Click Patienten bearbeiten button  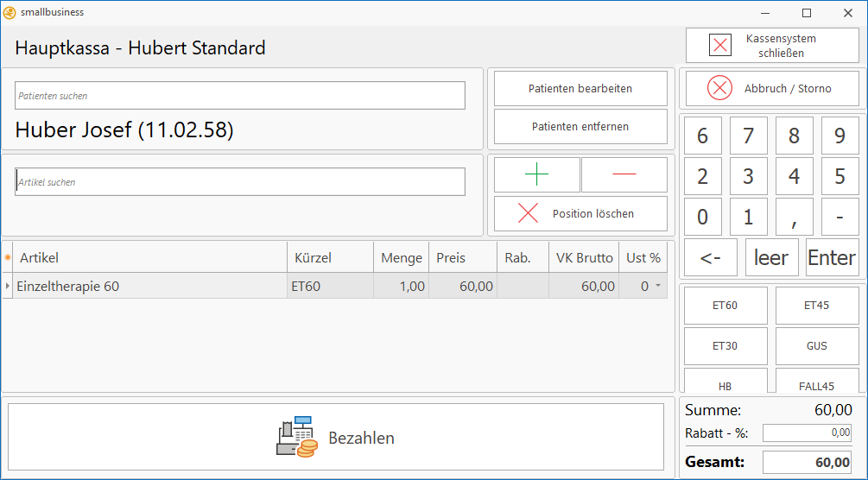point(580,89)
